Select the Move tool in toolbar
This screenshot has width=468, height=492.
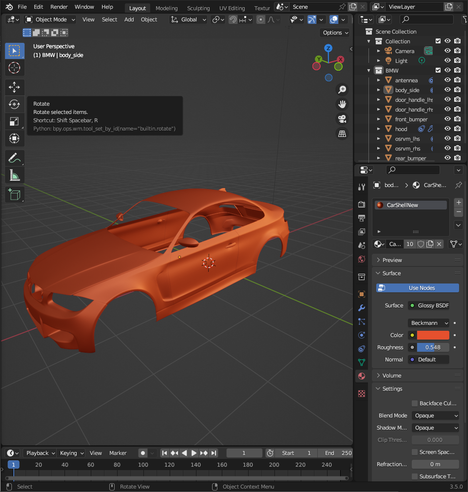click(14, 87)
